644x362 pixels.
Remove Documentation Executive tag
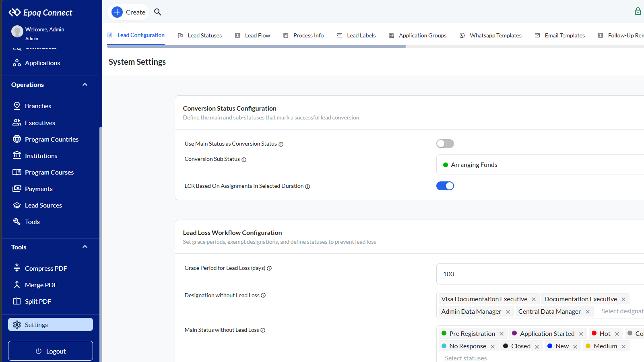tap(623, 299)
